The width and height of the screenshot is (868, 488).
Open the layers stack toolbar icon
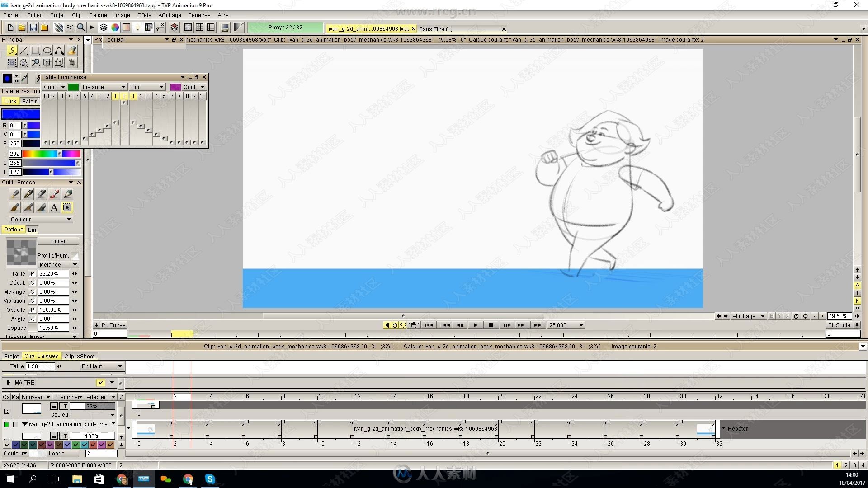pos(104,28)
